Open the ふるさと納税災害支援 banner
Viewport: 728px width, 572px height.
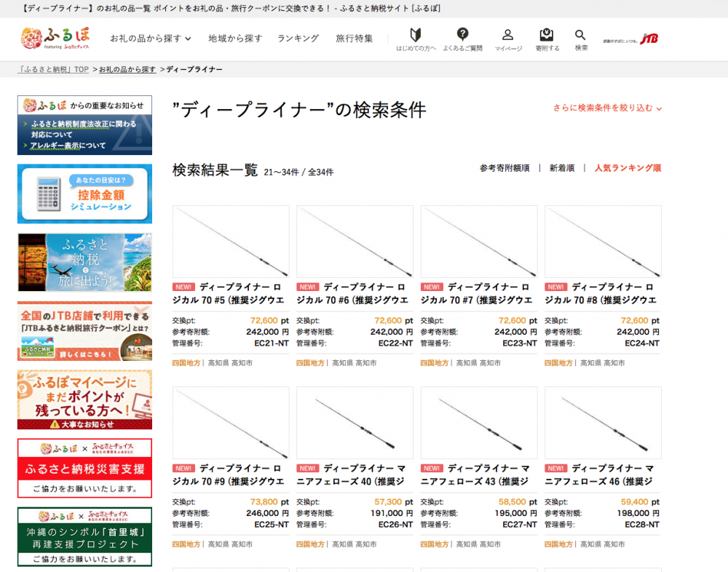84,468
